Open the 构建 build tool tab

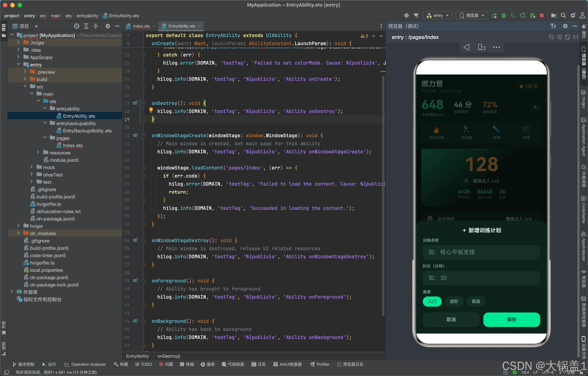(x=121, y=364)
